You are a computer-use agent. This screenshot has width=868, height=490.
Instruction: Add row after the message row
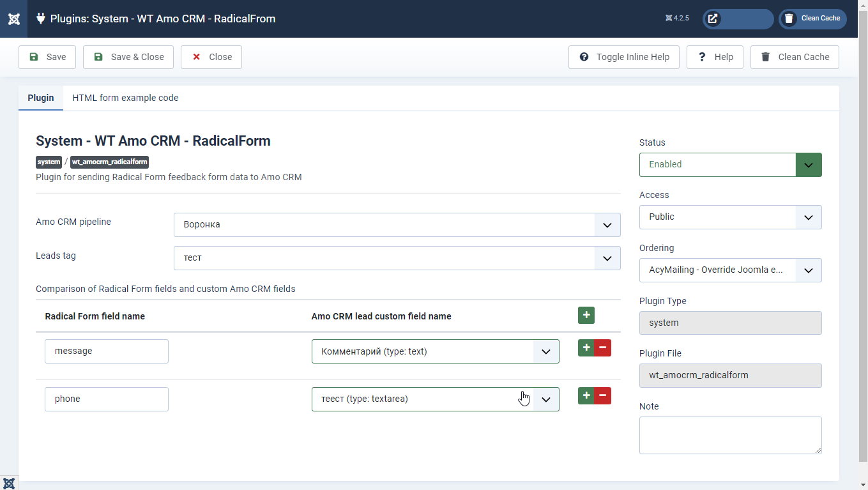(586, 348)
